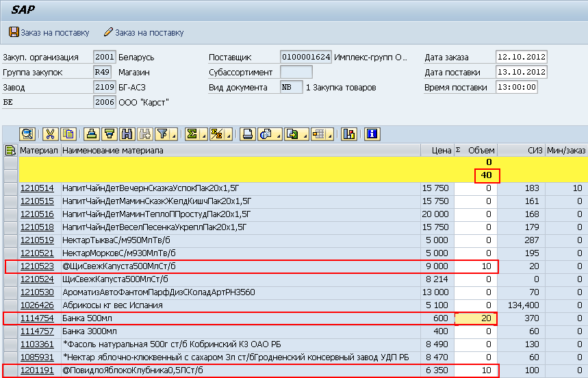The width and height of the screenshot is (588, 378).
Task: Click the Время поставки field 13:00:00
Action: [516, 87]
